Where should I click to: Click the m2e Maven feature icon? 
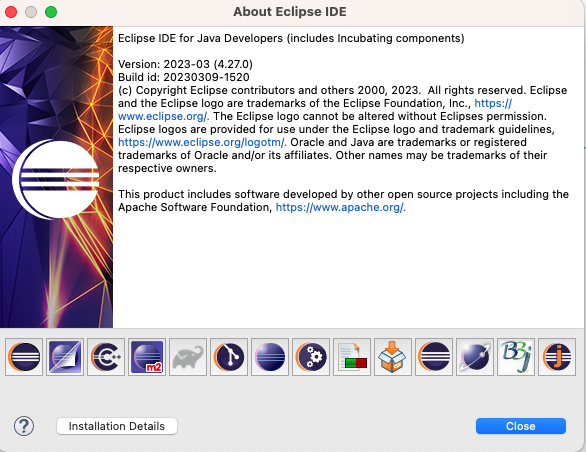point(147,357)
